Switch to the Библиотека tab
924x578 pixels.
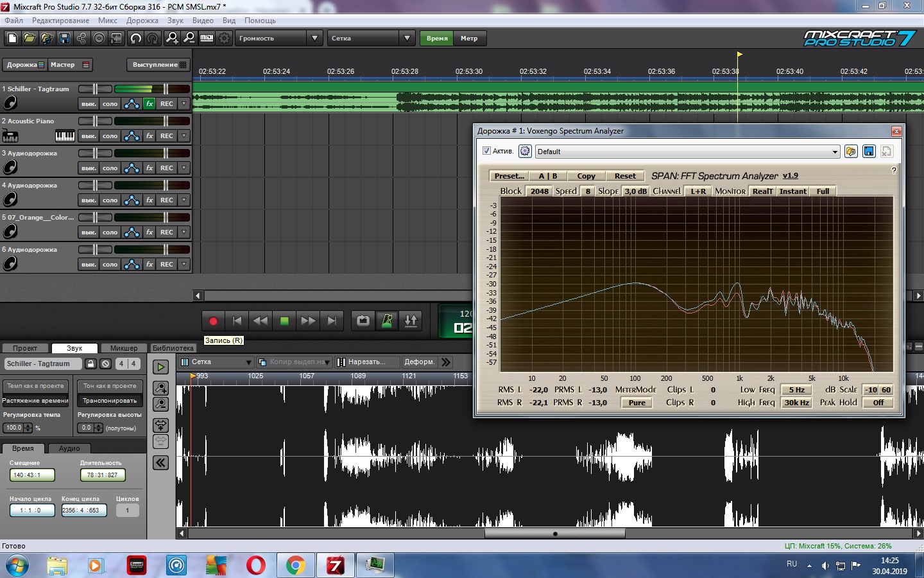[x=173, y=348]
